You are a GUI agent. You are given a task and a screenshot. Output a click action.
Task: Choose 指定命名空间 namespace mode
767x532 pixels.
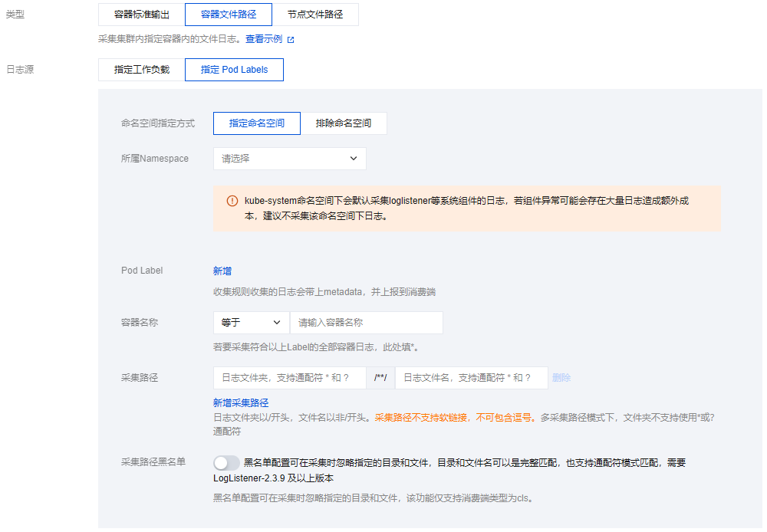click(x=256, y=123)
